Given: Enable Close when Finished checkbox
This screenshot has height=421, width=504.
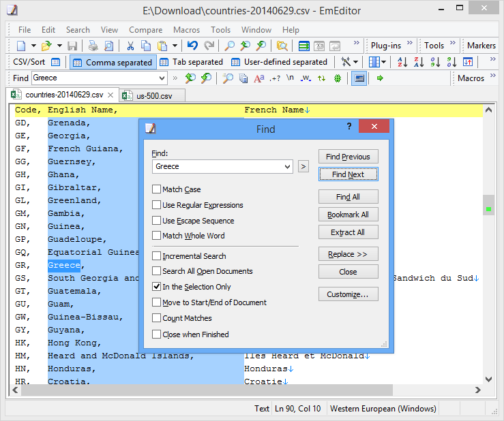Looking at the screenshot, I should click(157, 334).
